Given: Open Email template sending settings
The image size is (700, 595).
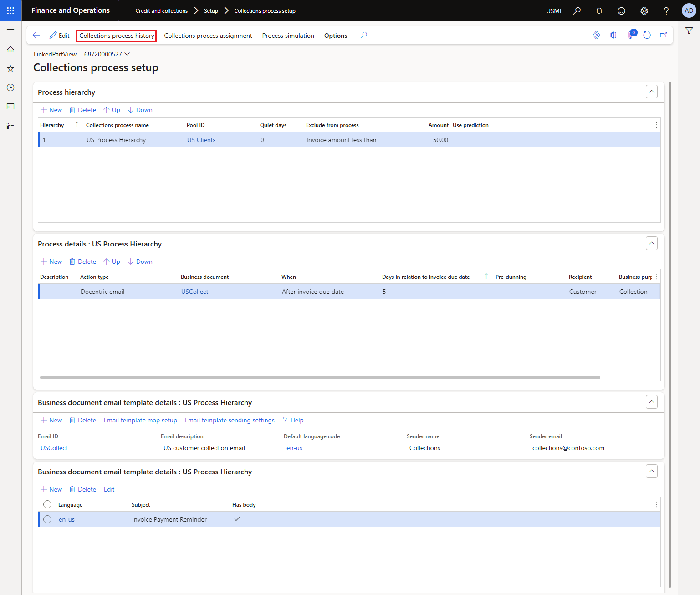Looking at the screenshot, I should point(230,420).
